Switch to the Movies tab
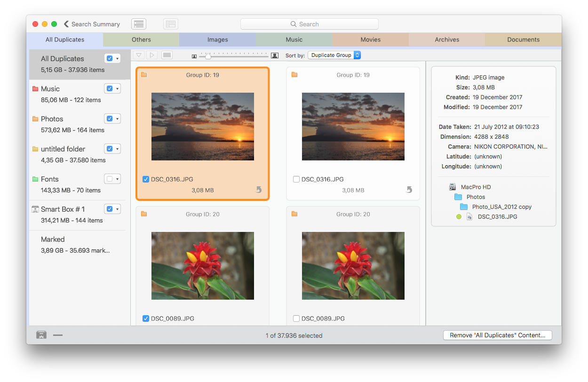588x382 pixels. click(x=370, y=40)
